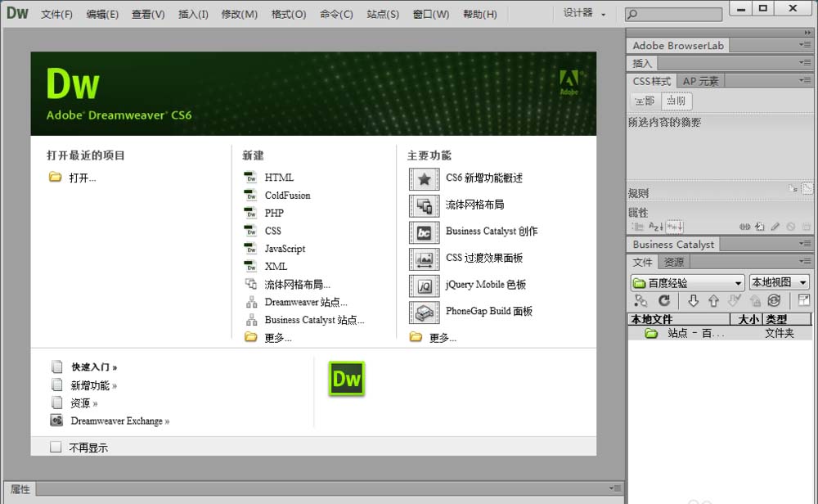Image resolution: width=818 pixels, height=504 pixels.
Task: Switch to the 资源 tab
Action: click(x=673, y=262)
